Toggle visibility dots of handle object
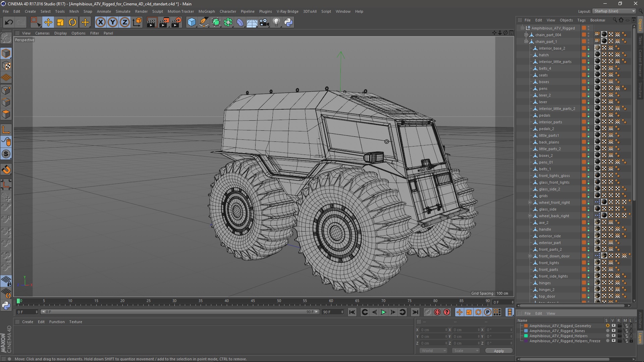The height and width of the screenshot is (362, 644). (x=589, y=229)
